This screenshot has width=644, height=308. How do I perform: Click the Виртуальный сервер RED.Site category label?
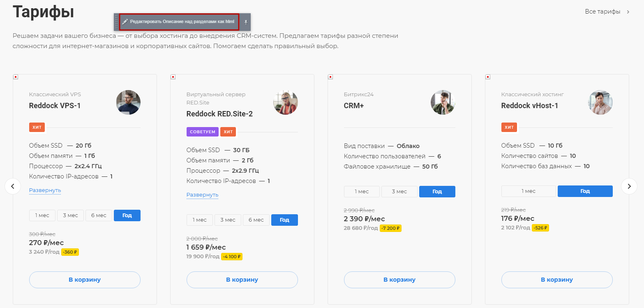(216, 98)
